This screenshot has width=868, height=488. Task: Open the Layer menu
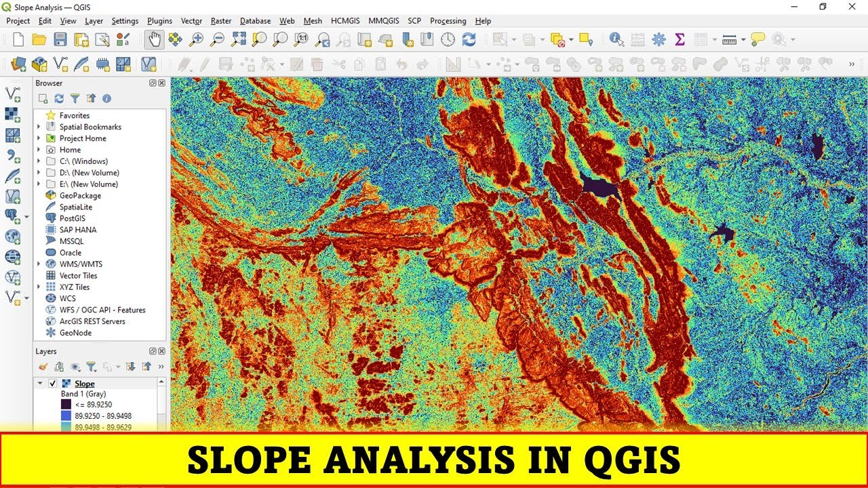pos(94,21)
